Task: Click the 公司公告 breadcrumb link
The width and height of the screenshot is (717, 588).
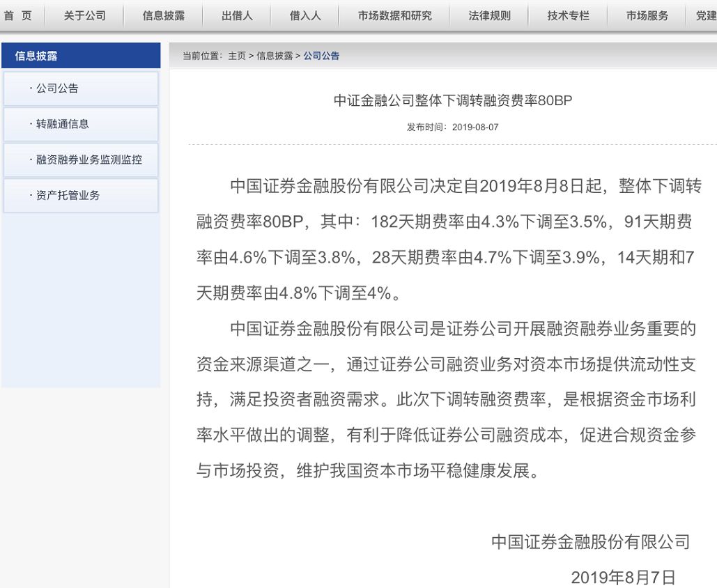Action: tap(321, 56)
